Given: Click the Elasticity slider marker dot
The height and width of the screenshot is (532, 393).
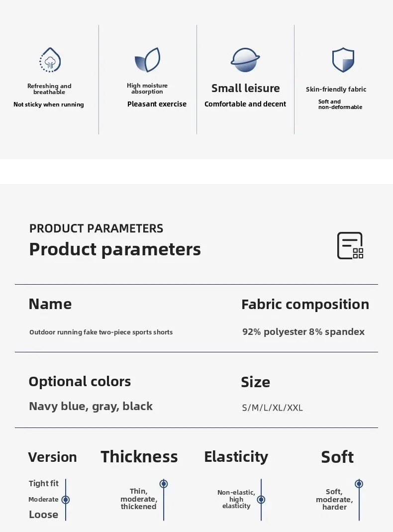Looking at the screenshot, I should coord(261,500).
